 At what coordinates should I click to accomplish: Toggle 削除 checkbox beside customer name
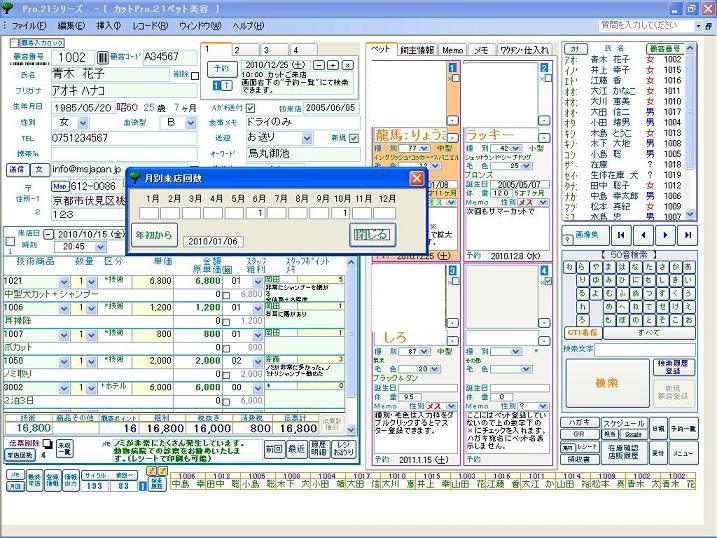point(195,75)
